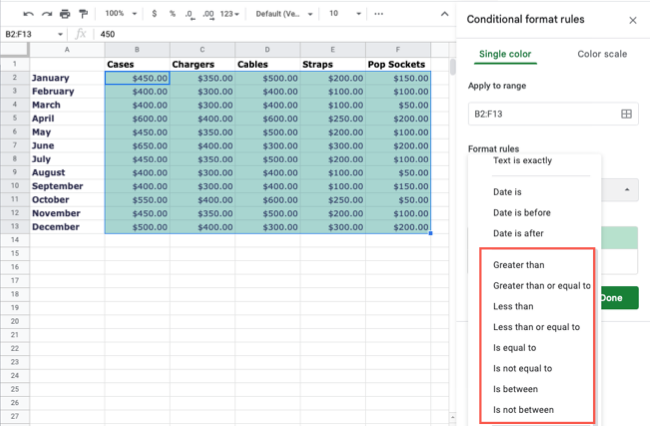Screen dimensions: 650x426
Task: Click the Done button
Action: [x=618, y=297]
